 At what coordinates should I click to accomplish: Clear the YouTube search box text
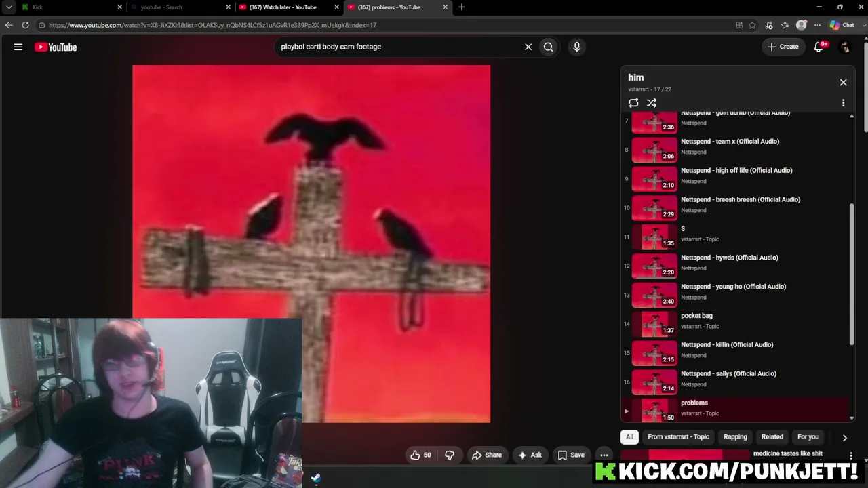pos(528,47)
